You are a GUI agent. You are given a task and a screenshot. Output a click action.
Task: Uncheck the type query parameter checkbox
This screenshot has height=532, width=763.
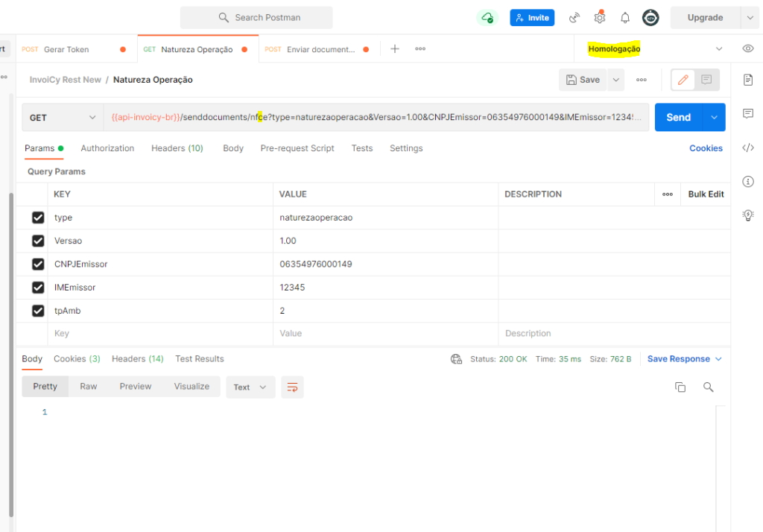38,218
